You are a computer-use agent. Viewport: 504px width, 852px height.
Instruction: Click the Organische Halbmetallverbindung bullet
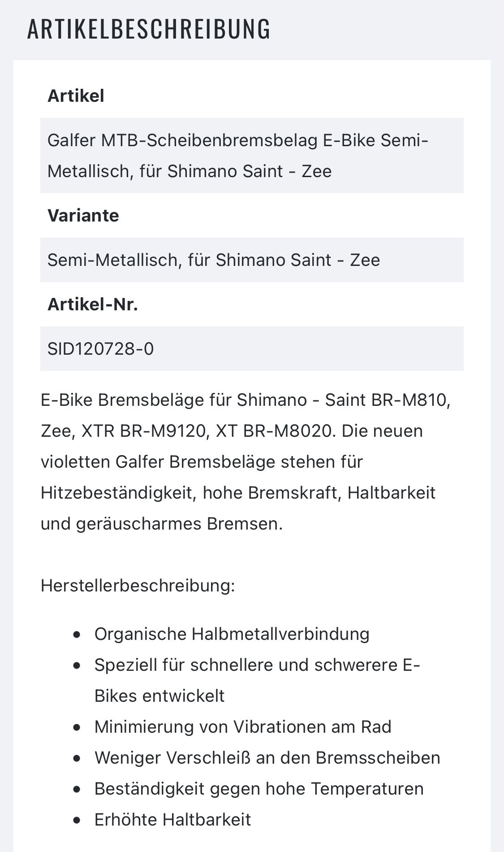232,634
